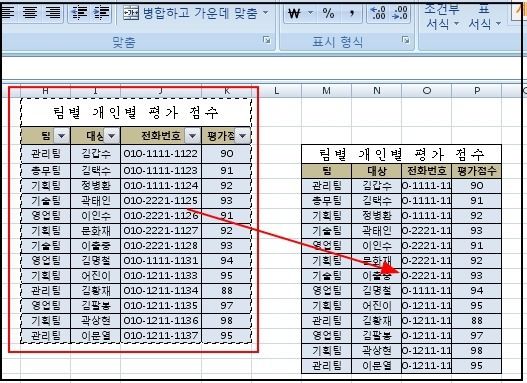This screenshot has height=383, width=527.
Task: Select column header O
Action: [427, 91]
